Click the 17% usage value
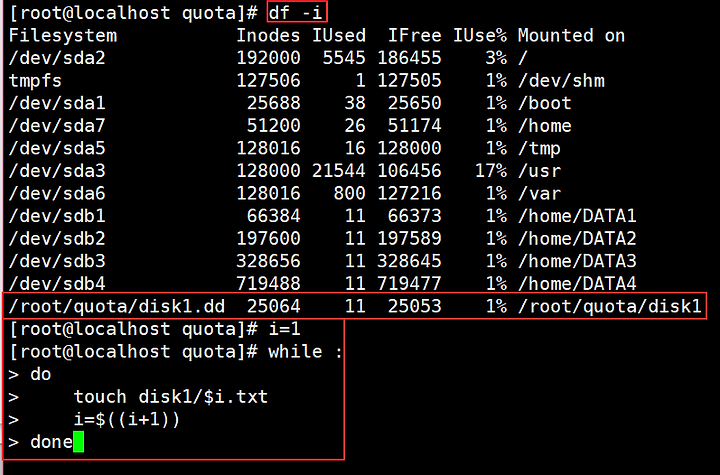The height and width of the screenshot is (475, 720). [491, 170]
